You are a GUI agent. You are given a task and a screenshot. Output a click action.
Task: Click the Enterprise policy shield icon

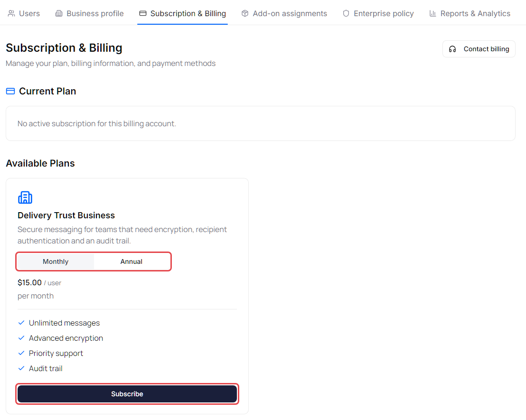pos(346,13)
